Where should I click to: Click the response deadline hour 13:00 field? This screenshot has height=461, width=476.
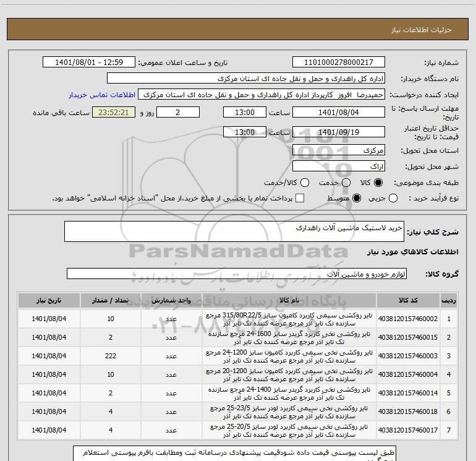pos(245,112)
